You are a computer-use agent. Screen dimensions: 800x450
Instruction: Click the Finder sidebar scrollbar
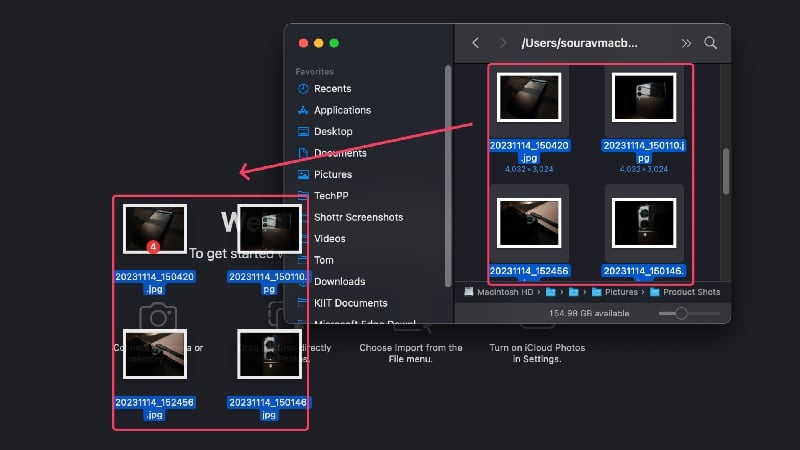[448, 176]
